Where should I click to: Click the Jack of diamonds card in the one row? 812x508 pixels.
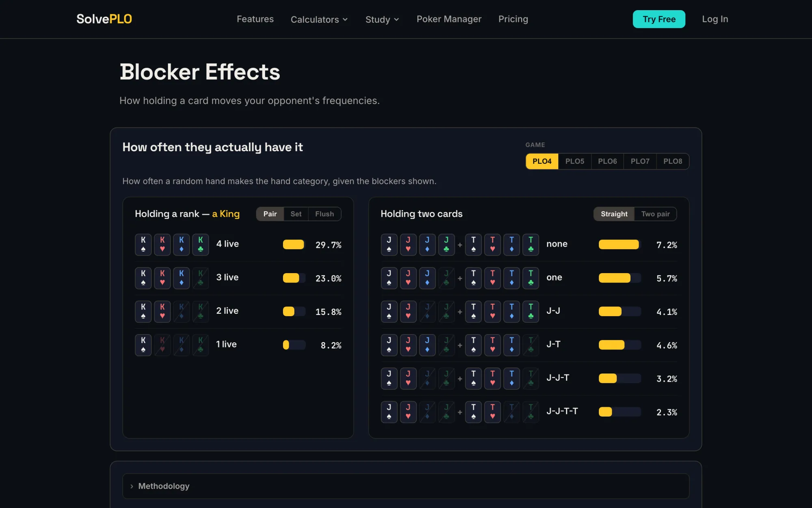point(427,278)
